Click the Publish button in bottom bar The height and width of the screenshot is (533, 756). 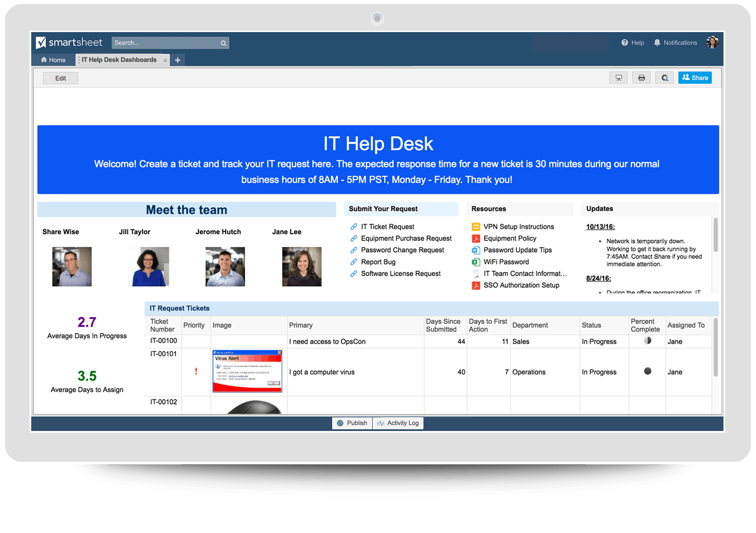click(352, 423)
